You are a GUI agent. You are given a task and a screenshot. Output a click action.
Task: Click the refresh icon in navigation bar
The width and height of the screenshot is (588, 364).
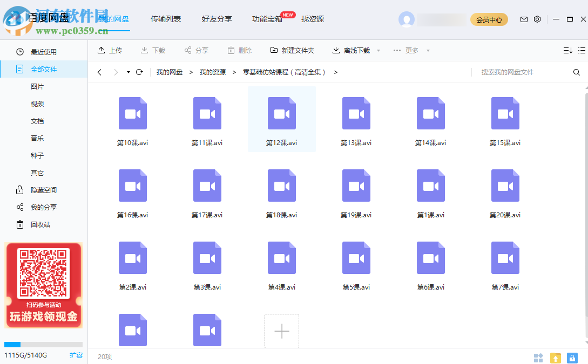coord(139,72)
